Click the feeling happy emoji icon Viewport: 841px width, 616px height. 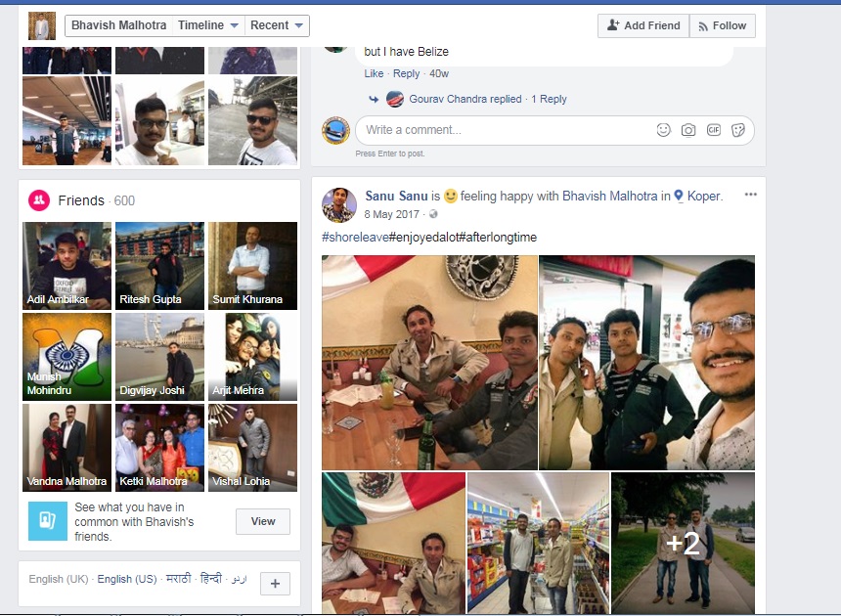[x=451, y=197]
